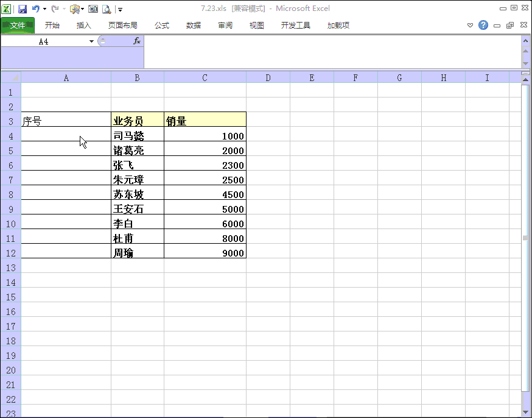The width and height of the screenshot is (532, 418).
Task: Select all cells via corner triangle
Action: tap(11, 77)
